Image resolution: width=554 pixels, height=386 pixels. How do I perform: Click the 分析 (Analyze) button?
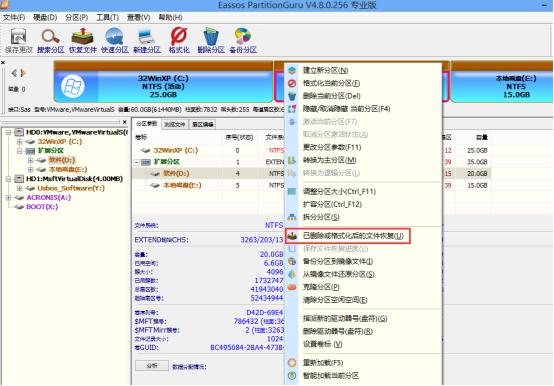click(152, 366)
